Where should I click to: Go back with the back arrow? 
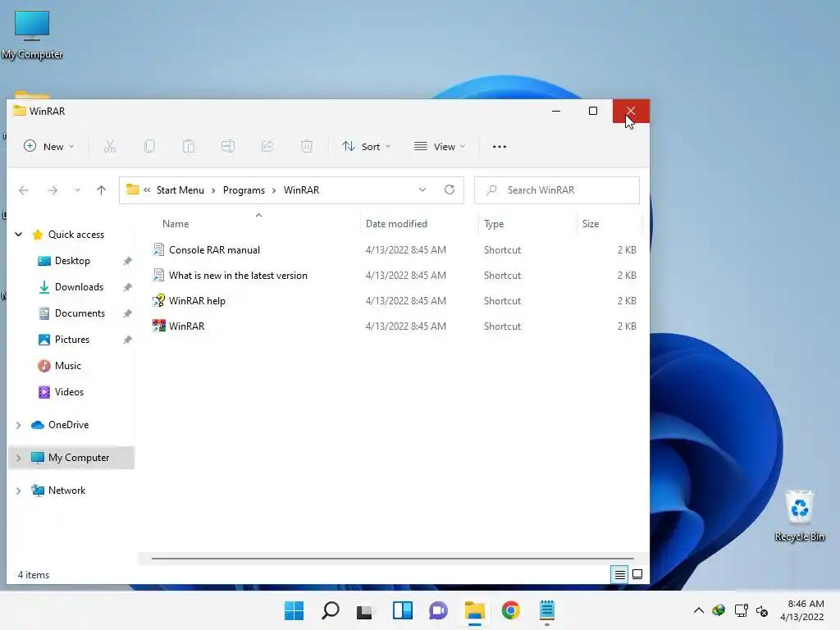(24, 190)
